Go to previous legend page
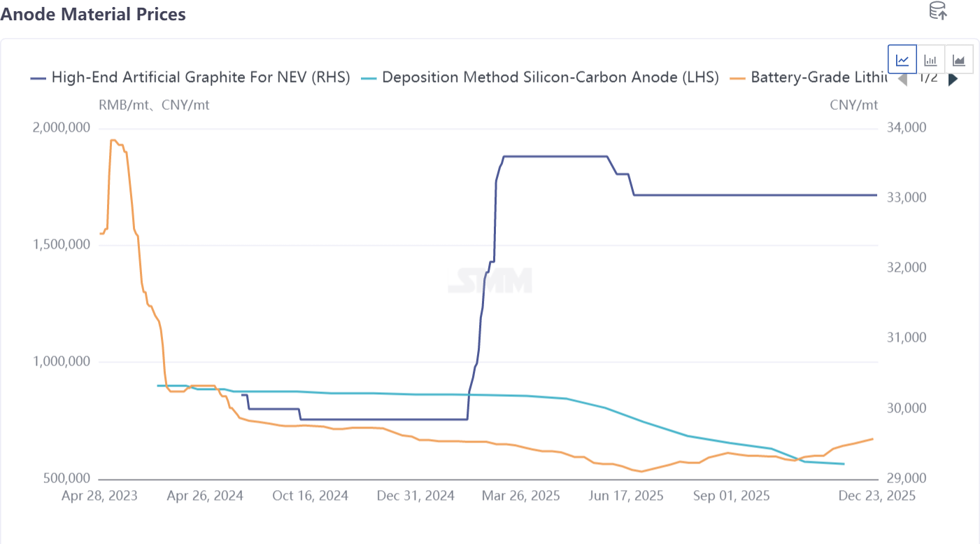The width and height of the screenshot is (980, 544). click(902, 79)
